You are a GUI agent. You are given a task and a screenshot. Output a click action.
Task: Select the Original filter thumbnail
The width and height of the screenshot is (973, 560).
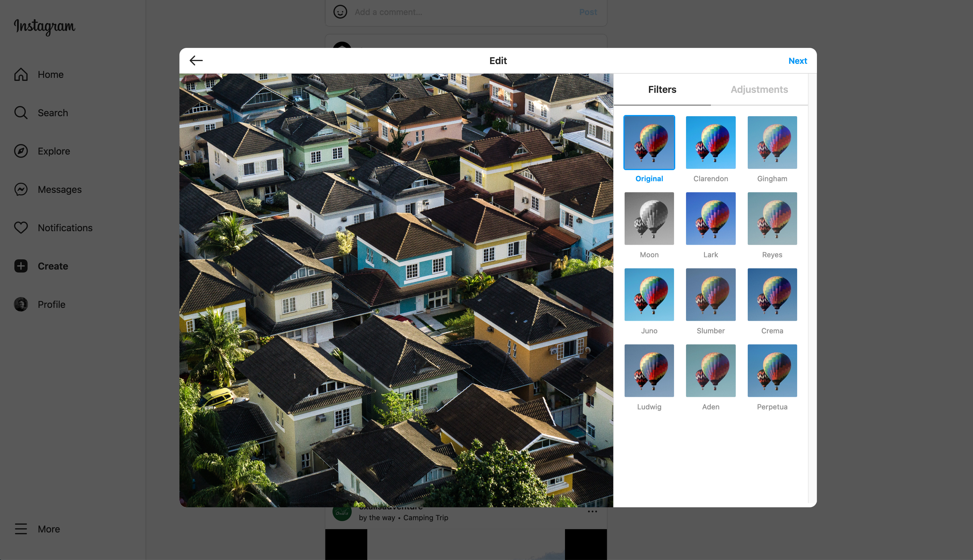click(649, 142)
